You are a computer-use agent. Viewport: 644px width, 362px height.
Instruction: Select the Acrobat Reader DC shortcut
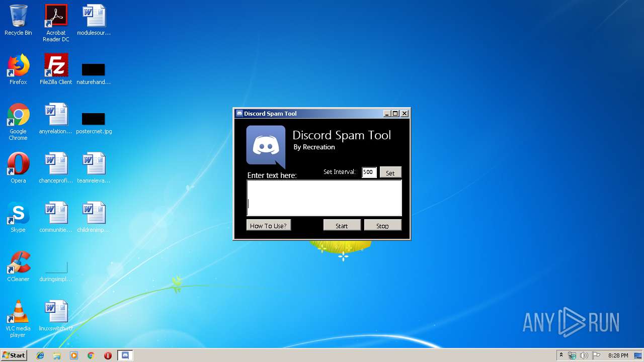pos(56,23)
